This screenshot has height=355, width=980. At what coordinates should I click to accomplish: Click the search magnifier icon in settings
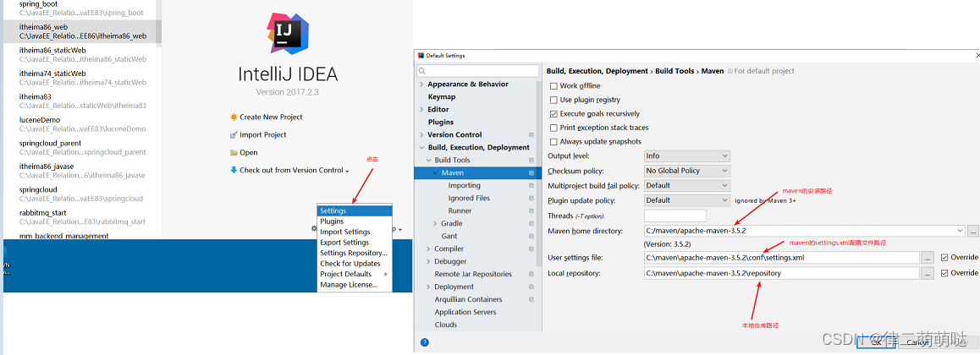pyautogui.click(x=422, y=71)
